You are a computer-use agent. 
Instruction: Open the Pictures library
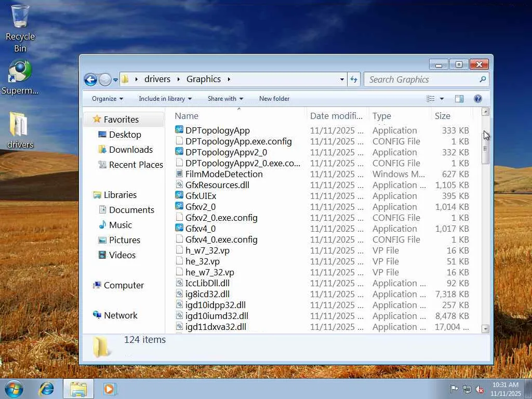(x=124, y=240)
